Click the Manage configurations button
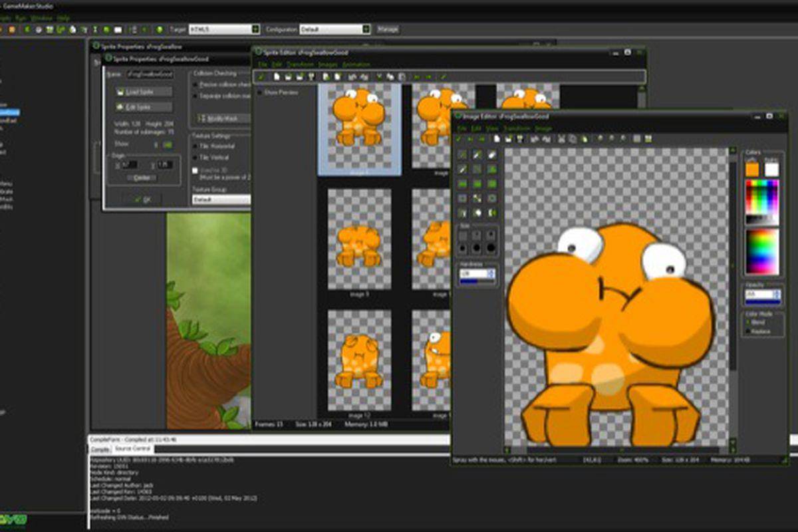This screenshot has width=798, height=532. [x=388, y=30]
